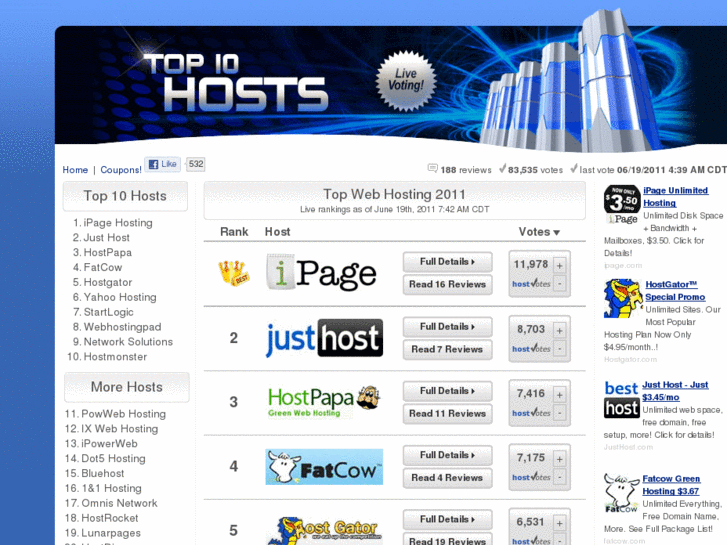Screen dimensions: 727x545
Task: Vote up Just Host with plus button
Action: (560, 330)
